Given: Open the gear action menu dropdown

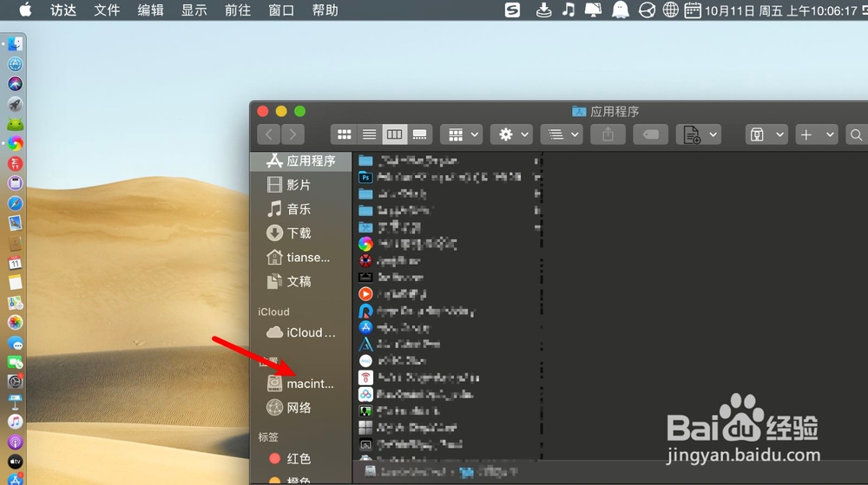Looking at the screenshot, I should point(511,134).
